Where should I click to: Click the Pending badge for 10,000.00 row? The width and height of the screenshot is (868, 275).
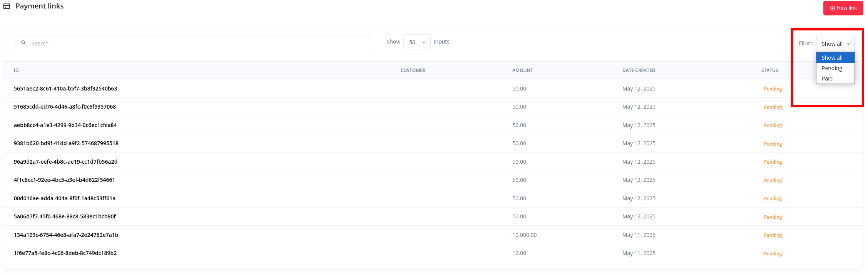coord(773,235)
